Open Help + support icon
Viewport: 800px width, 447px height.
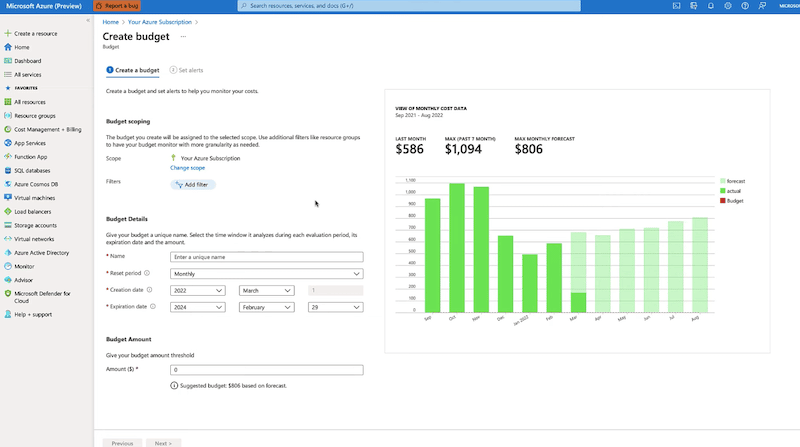click(8, 314)
